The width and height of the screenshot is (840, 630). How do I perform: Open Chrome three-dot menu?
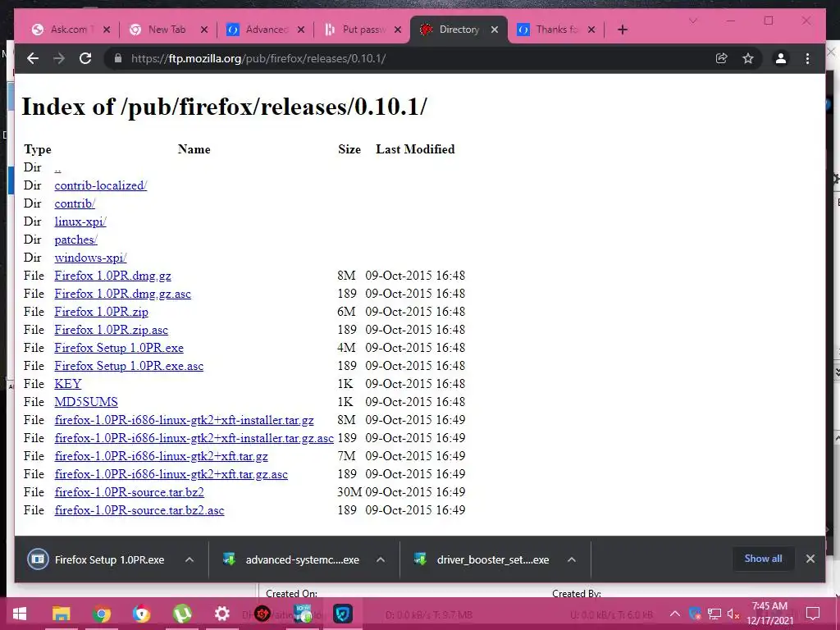coord(807,58)
